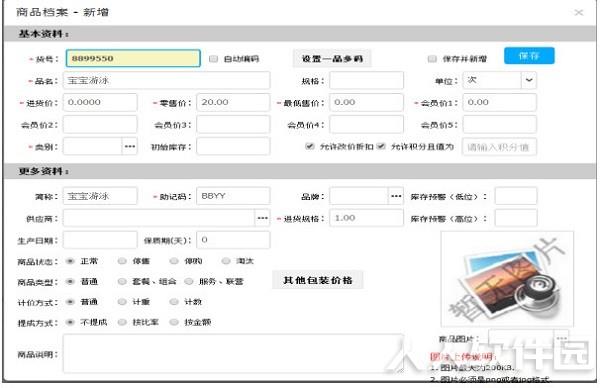Screen dimensions: 600x388
Task: Open the 其他包装价格 button
Action: (x=318, y=280)
